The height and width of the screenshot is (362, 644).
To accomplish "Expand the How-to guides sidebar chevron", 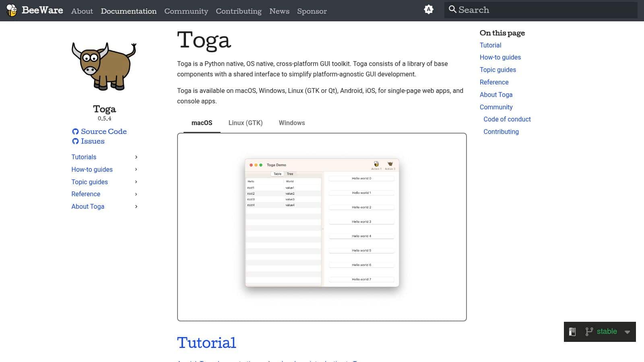I will click(136, 169).
